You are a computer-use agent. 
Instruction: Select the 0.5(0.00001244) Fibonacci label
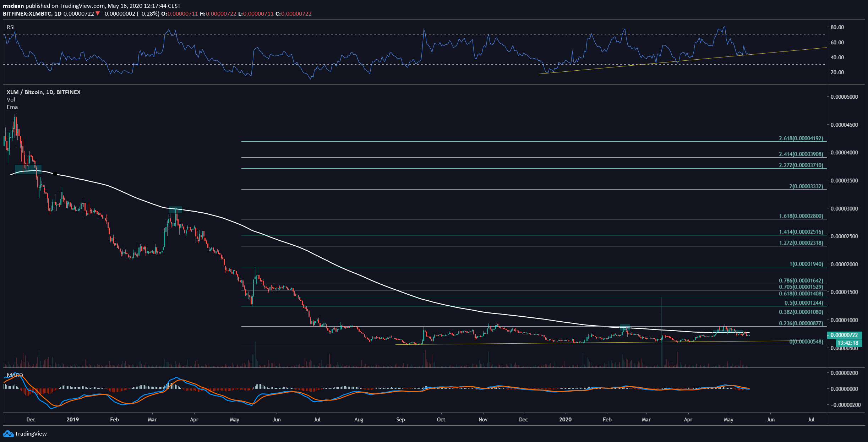coord(804,303)
